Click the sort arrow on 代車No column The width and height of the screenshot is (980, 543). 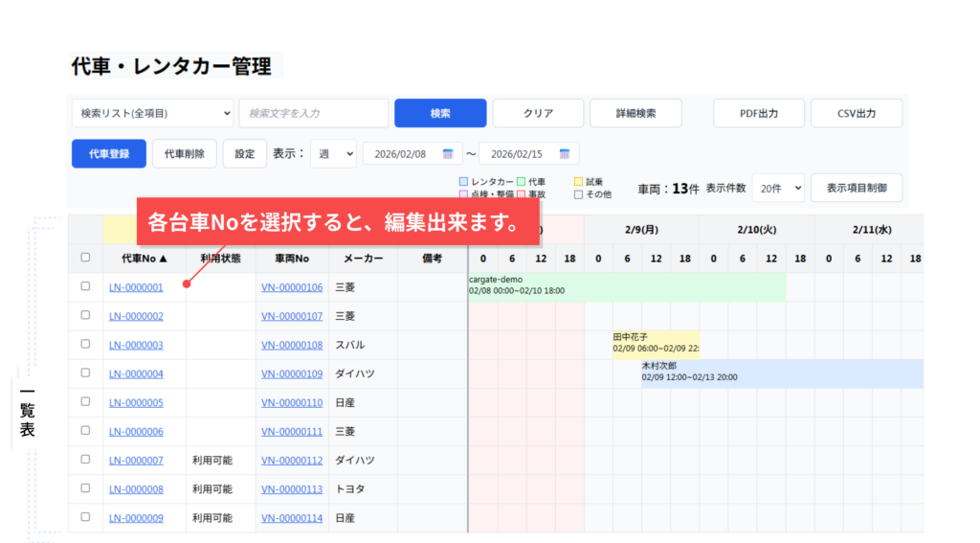pos(163,258)
